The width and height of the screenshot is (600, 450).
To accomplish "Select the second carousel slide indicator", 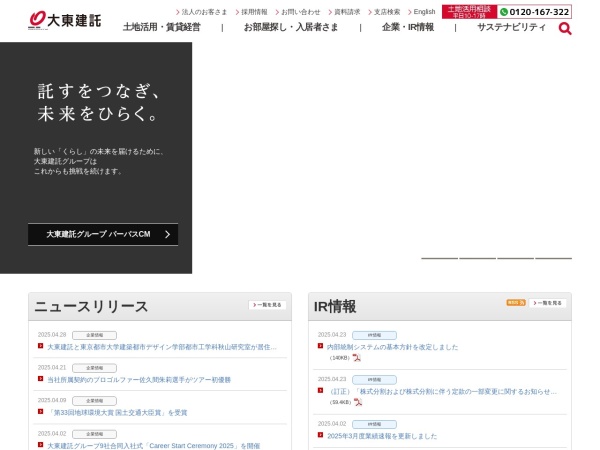I will [x=477, y=258].
